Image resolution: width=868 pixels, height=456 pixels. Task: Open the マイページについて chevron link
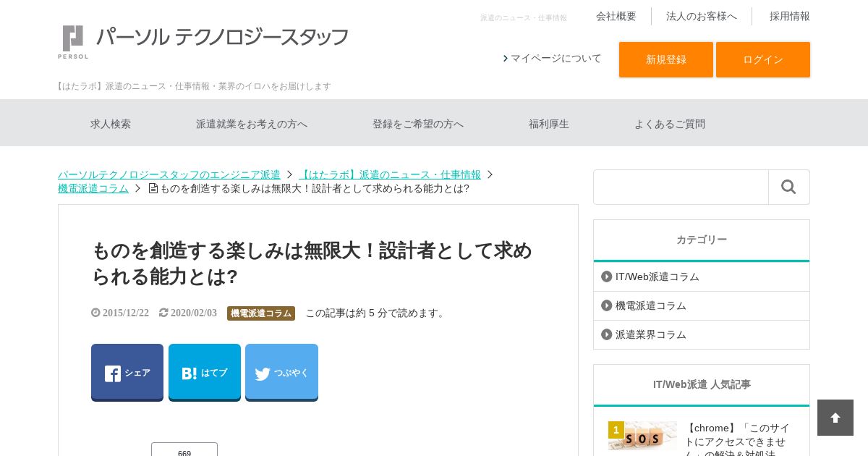(552, 59)
